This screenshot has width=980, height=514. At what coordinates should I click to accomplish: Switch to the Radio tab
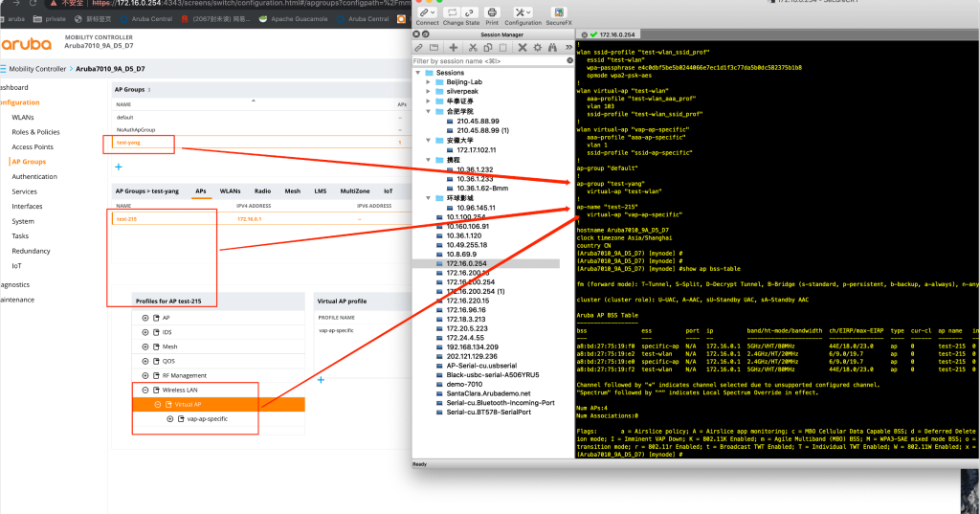pos(262,191)
